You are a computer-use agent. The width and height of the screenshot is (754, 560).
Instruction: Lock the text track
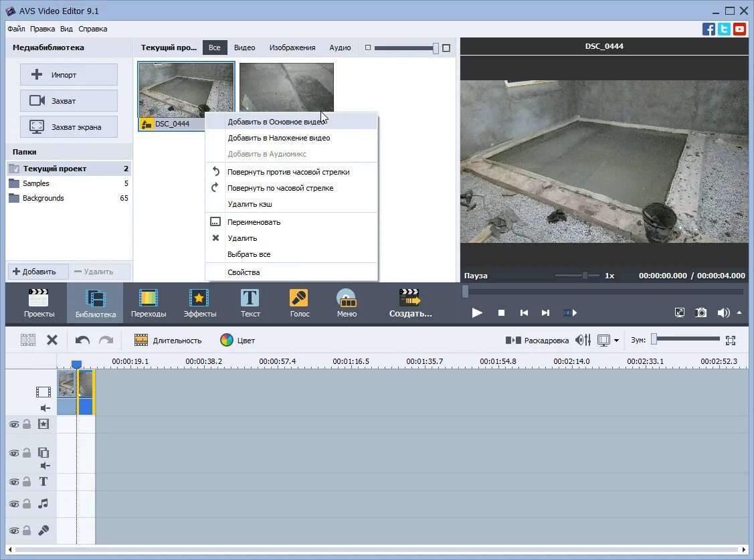(27, 481)
